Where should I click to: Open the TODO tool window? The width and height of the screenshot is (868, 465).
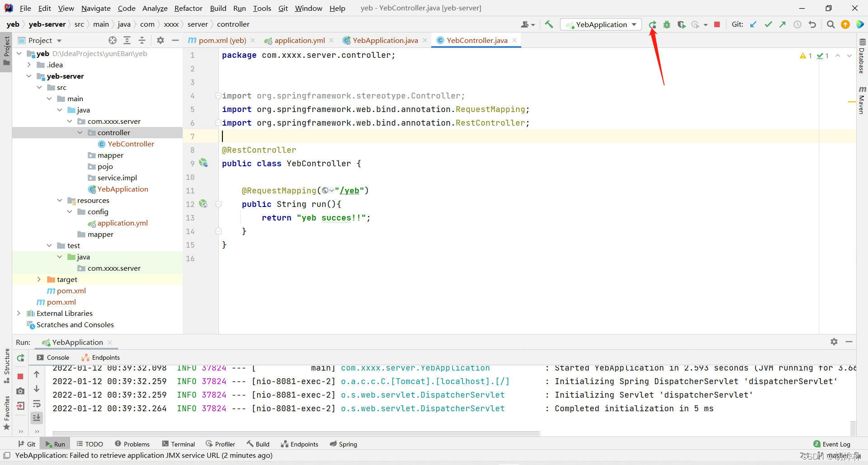90,444
